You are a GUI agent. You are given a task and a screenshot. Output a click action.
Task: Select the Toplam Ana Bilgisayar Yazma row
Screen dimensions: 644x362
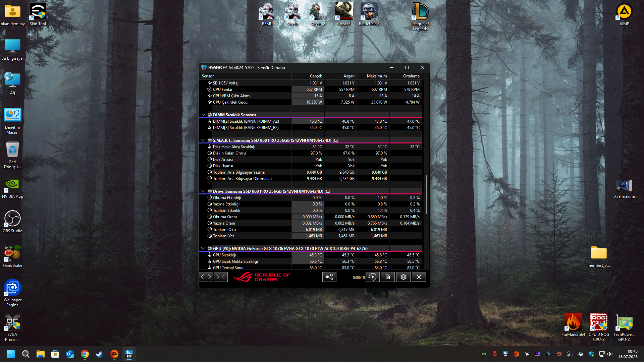310,172
